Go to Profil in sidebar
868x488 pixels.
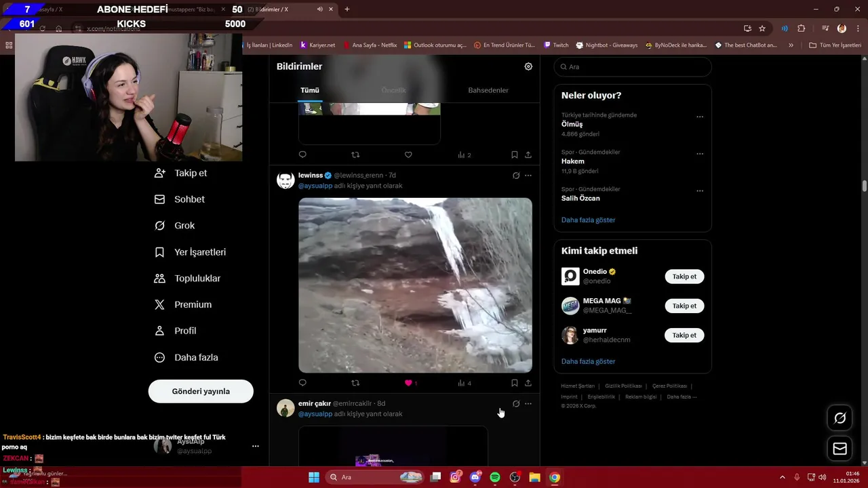click(x=176, y=331)
